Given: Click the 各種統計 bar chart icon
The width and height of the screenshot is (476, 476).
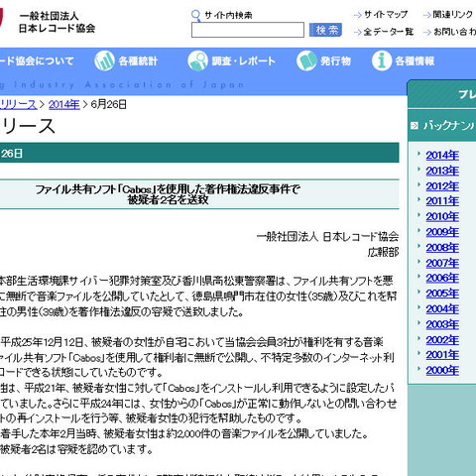Looking at the screenshot, I should coord(104,60).
